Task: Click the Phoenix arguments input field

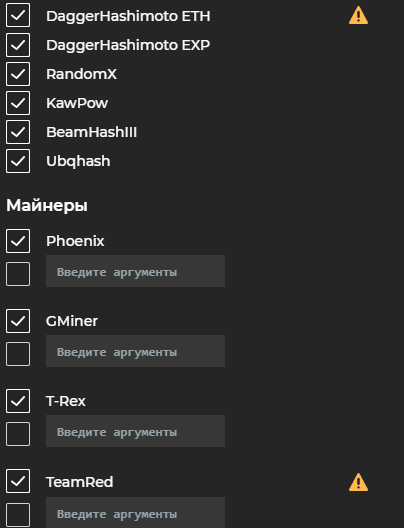Action: click(x=135, y=271)
